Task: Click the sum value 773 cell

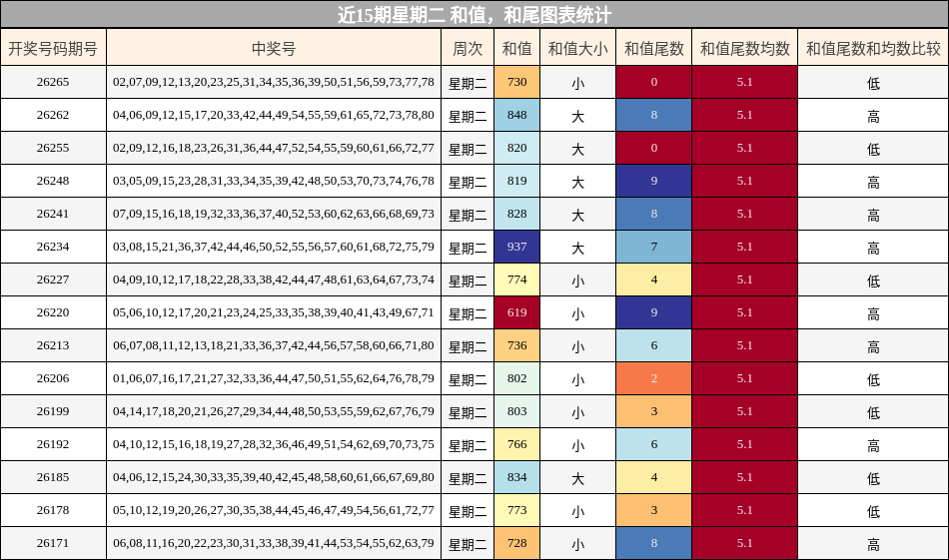Action: click(x=516, y=510)
